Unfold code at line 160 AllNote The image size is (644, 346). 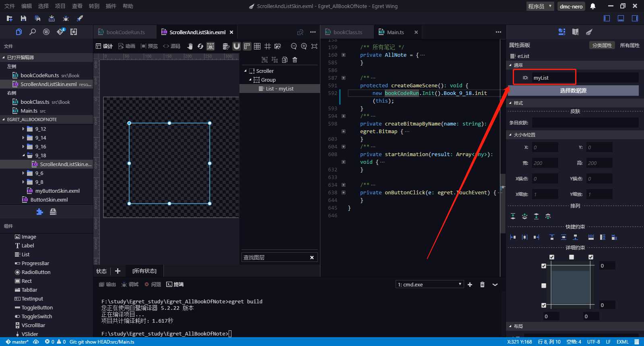(343, 55)
